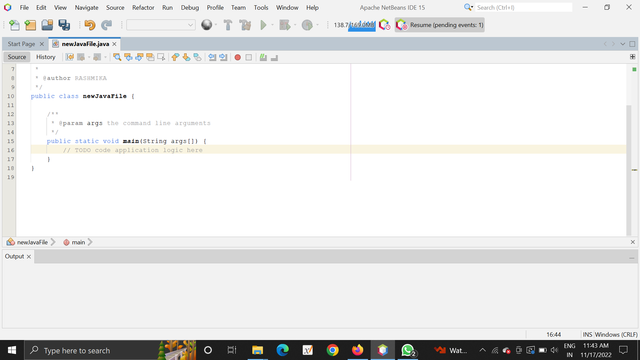640x360 pixels.
Task: Click the profiler snapshot icon beside memory bar
Action: [x=384, y=25]
